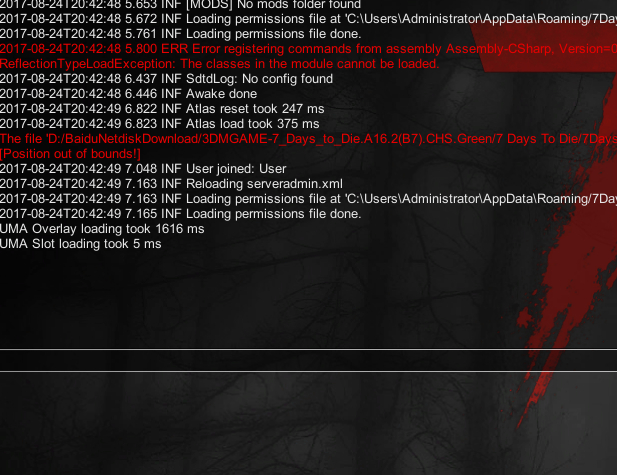Viewport: 617px width, 475px height.
Task: Click the 'SdtdLog: No config found' line
Action: point(166,79)
